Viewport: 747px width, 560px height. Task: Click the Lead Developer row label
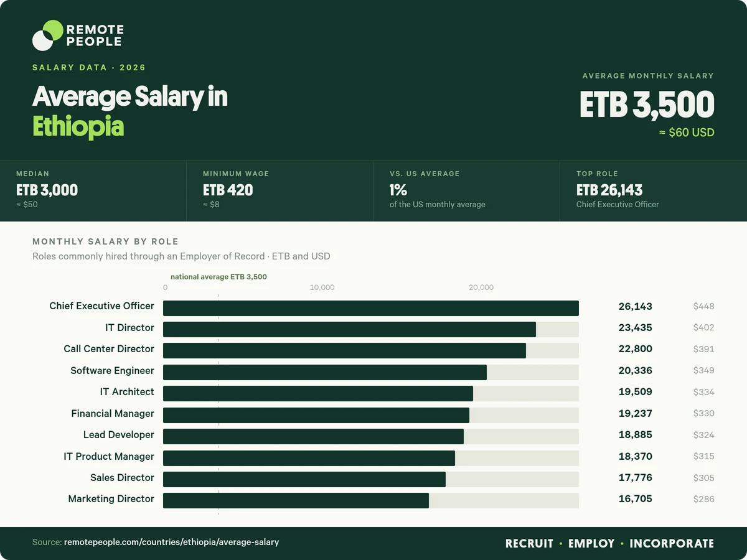tap(119, 435)
